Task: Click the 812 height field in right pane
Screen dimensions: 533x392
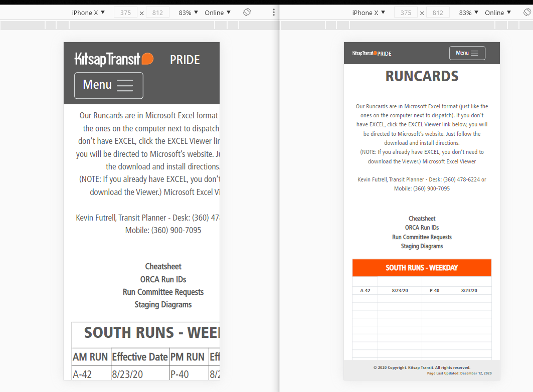Action: click(x=438, y=13)
